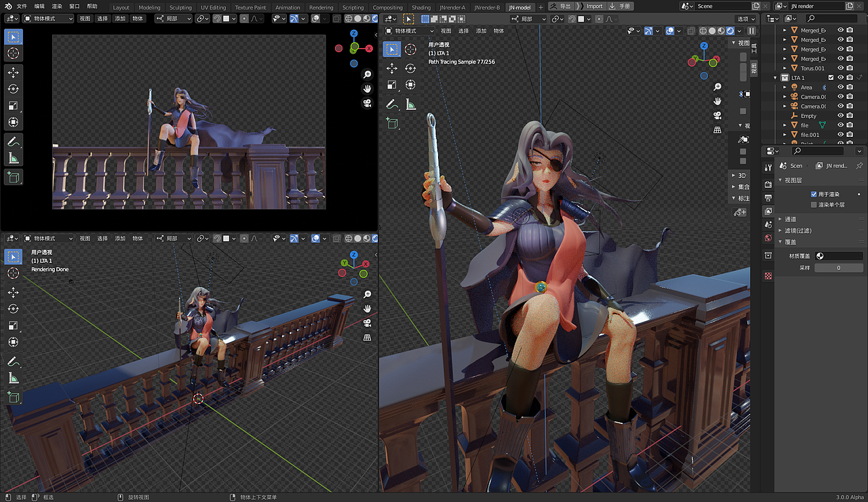Toggle proportional editing in the right viewport header
Screen dimensions: 868x502
(x=600, y=19)
